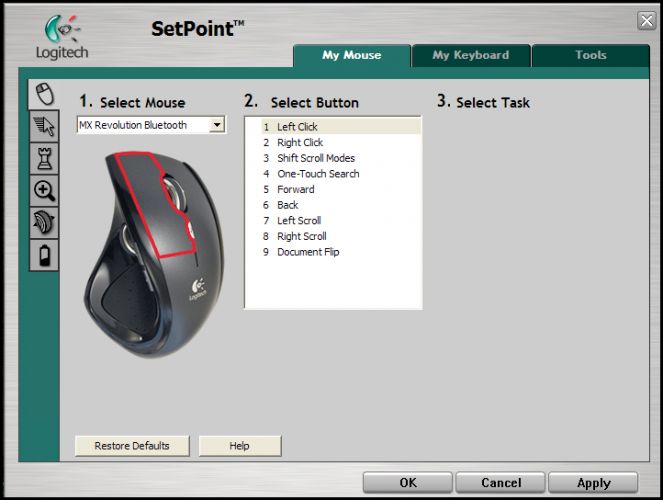
Task: Click the Restore Defaults button
Action: 132,446
